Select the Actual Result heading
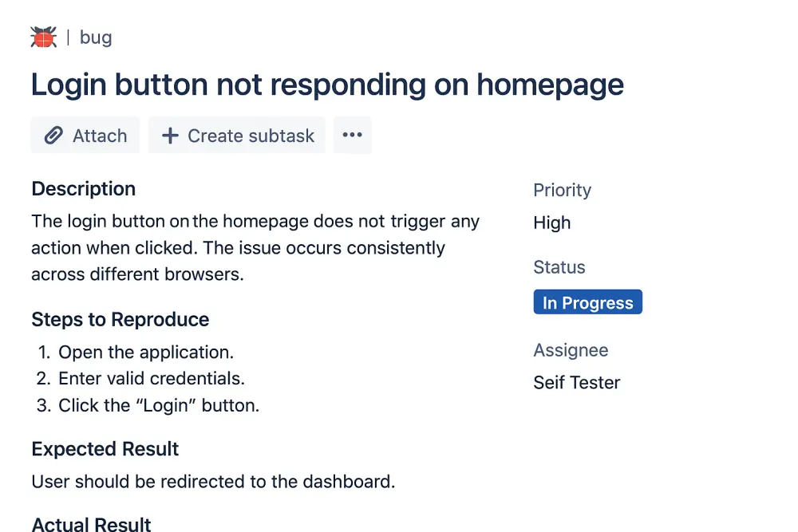The width and height of the screenshot is (798, 532). [92, 524]
